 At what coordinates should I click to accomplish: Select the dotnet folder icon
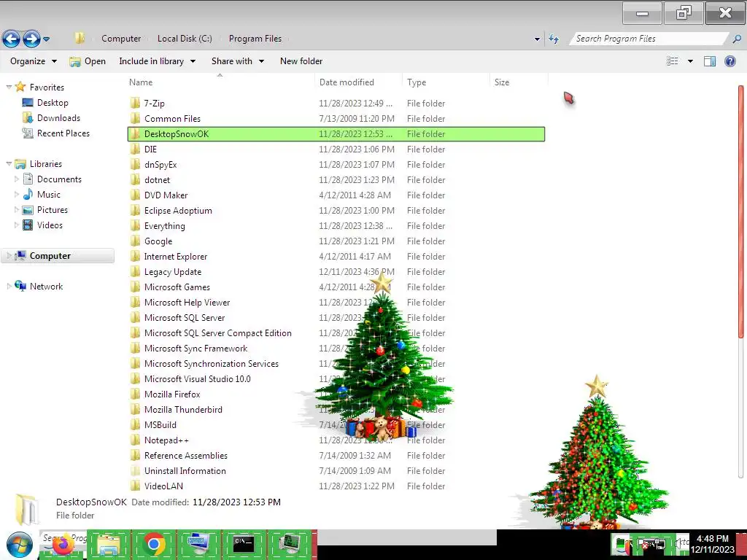[x=135, y=179]
